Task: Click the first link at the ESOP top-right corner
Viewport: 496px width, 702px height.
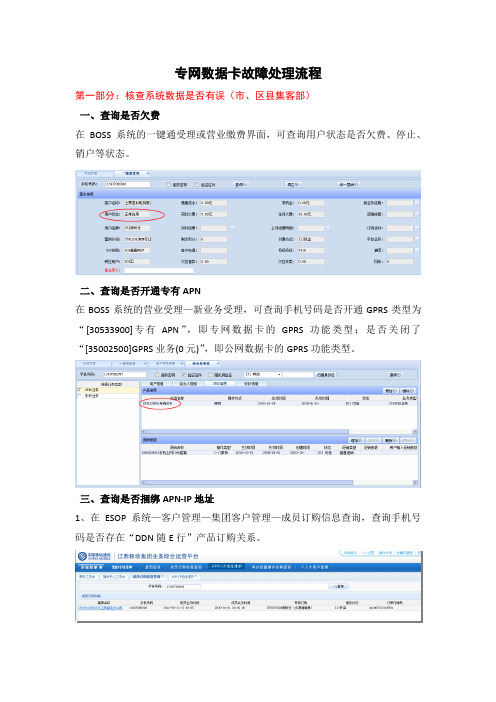Action: pyautogui.click(x=349, y=553)
